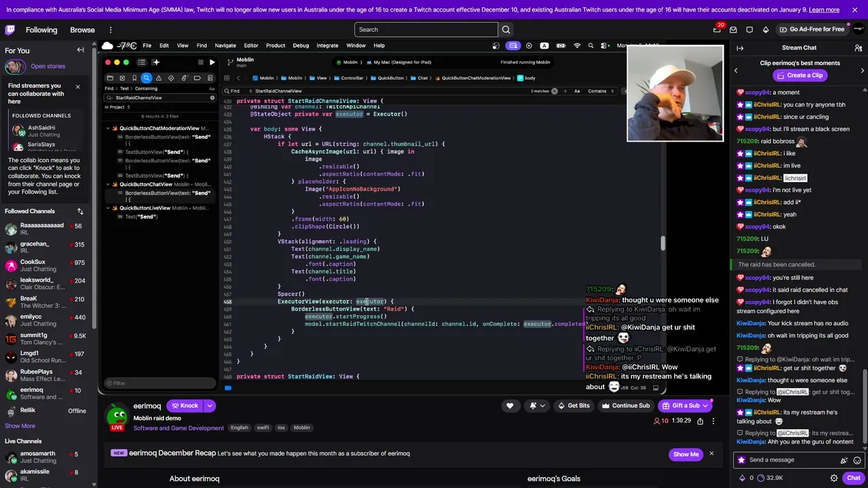Open the community users list icon

click(x=858, y=48)
